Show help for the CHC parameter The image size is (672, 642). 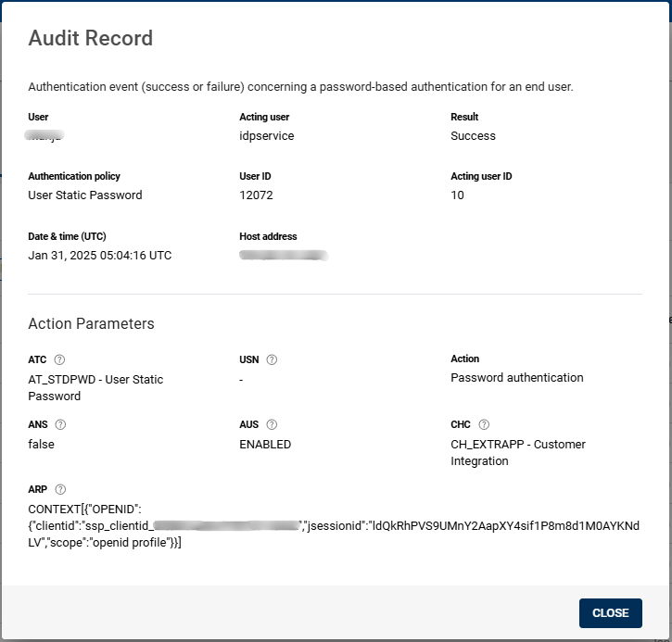[x=484, y=424]
